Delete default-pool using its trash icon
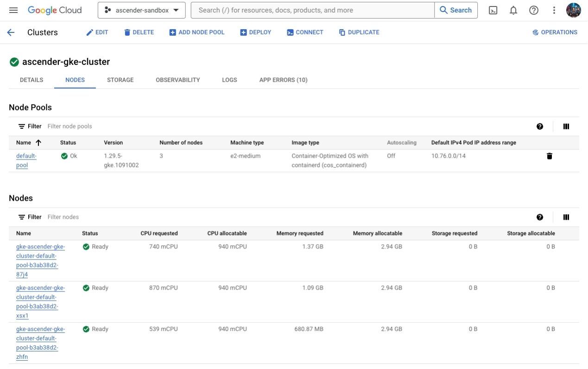 (550, 156)
